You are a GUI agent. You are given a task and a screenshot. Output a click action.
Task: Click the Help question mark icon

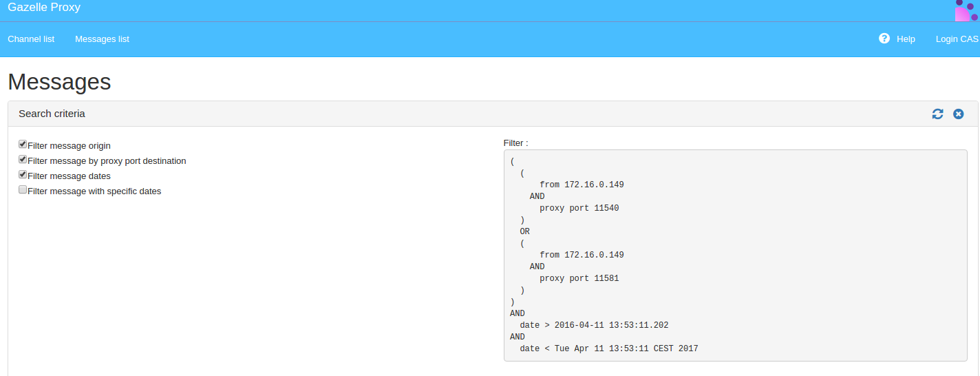(x=884, y=39)
